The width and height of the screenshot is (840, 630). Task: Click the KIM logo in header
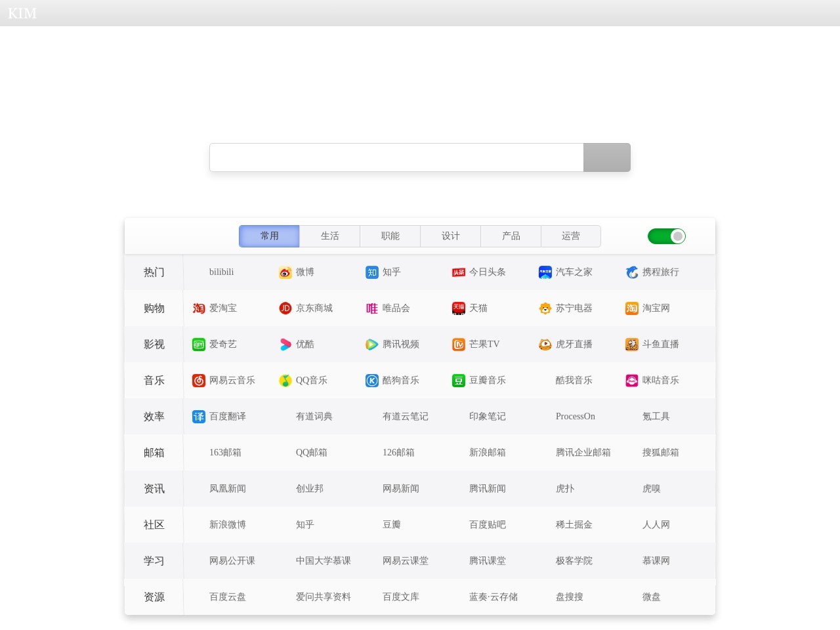(22, 13)
